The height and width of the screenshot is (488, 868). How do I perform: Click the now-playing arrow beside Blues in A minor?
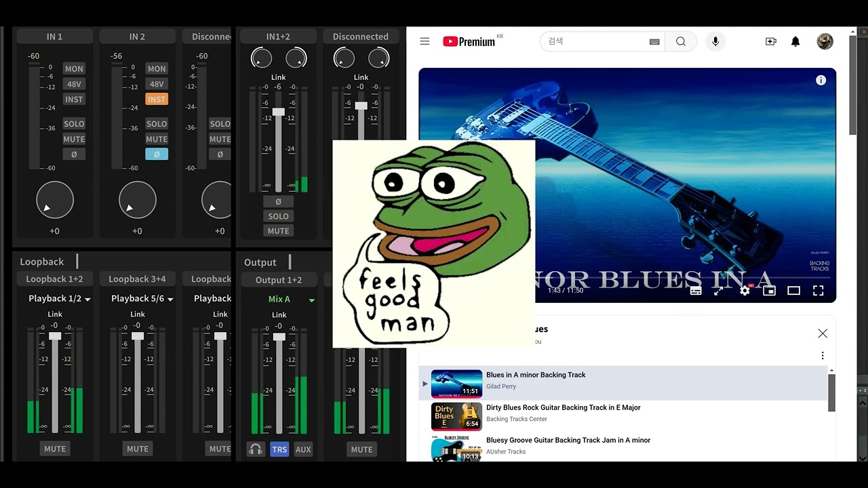pos(425,384)
